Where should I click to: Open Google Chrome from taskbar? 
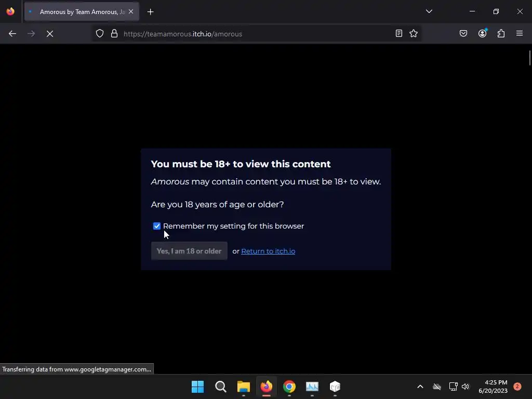(x=289, y=387)
